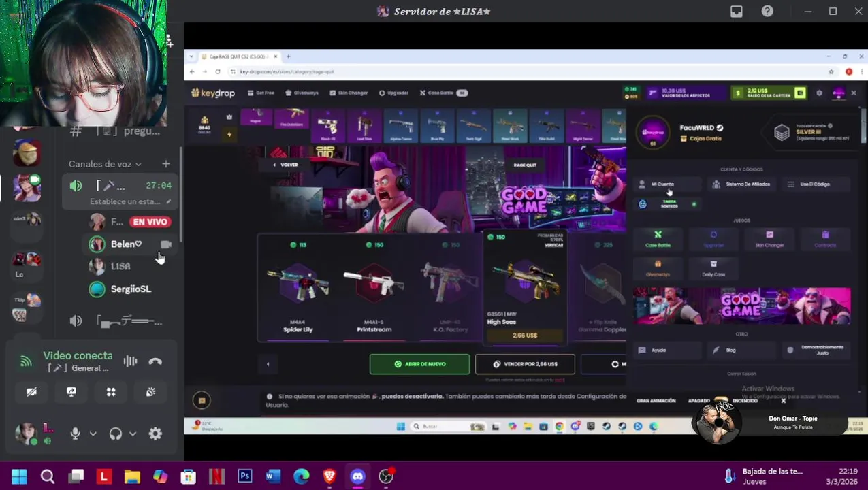
Task: Open Windows Start menu on taskbar
Action: pyautogui.click(x=19, y=476)
